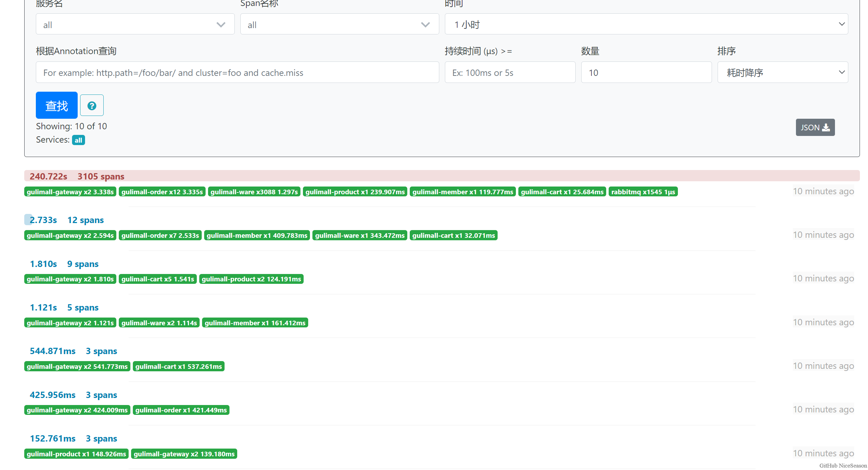868x470 pixels.
Task: Click the 数量 field showing 10
Action: [x=646, y=73]
